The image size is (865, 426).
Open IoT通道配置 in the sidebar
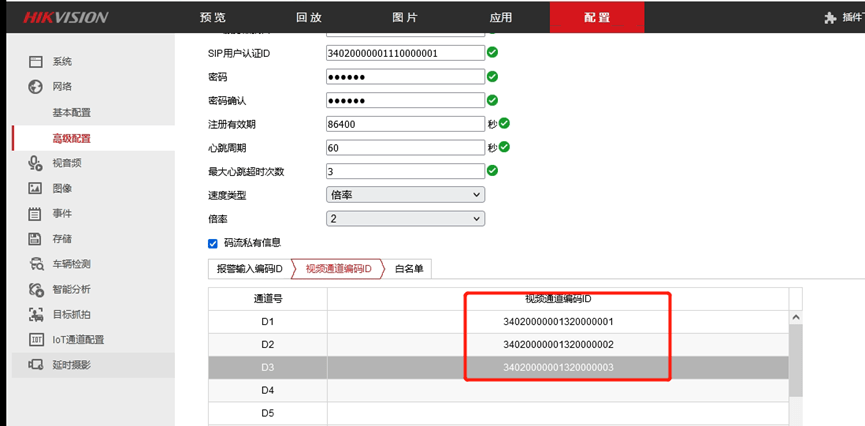[78, 340]
